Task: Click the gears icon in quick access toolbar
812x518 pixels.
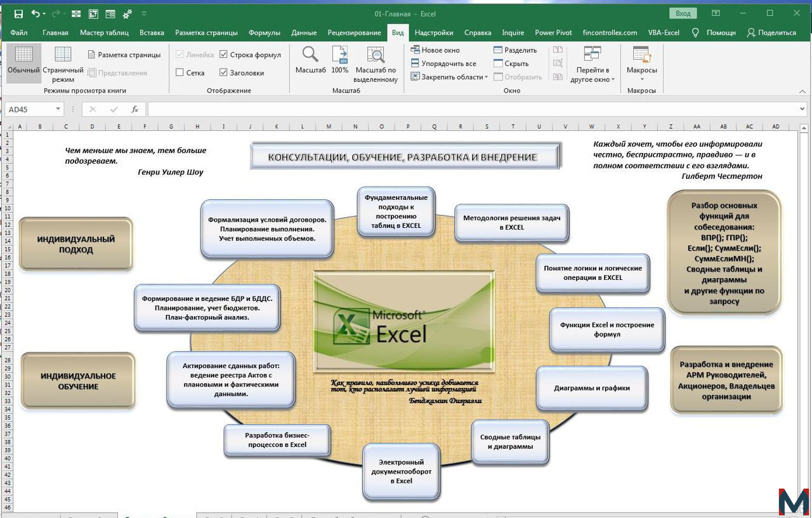Action: 127,13
